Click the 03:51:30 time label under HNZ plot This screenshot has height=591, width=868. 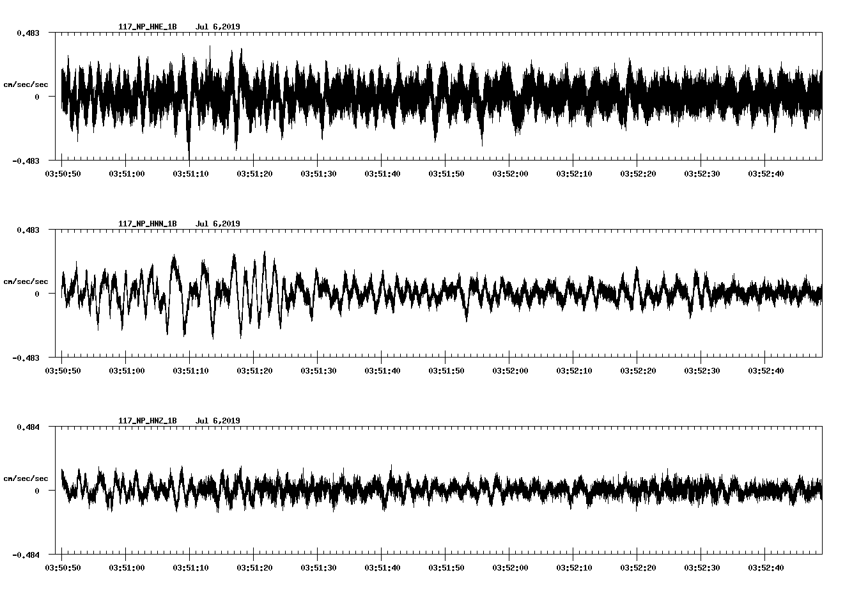(x=318, y=567)
